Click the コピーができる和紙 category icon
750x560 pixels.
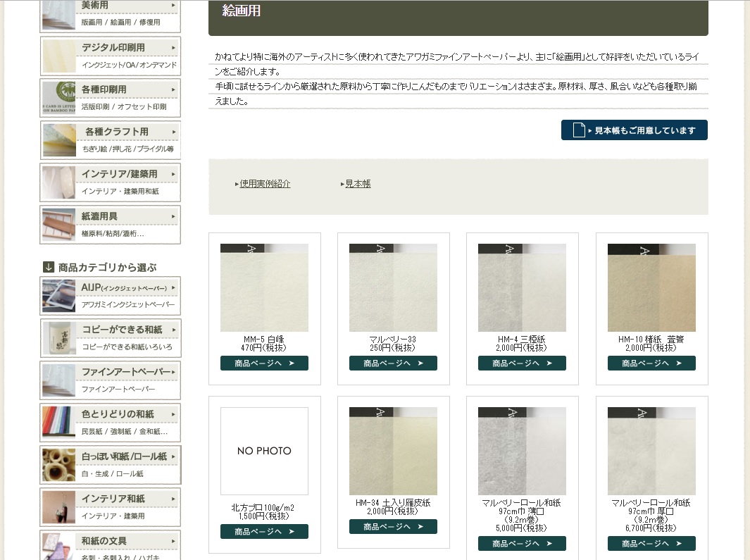pyautogui.click(x=58, y=338)
